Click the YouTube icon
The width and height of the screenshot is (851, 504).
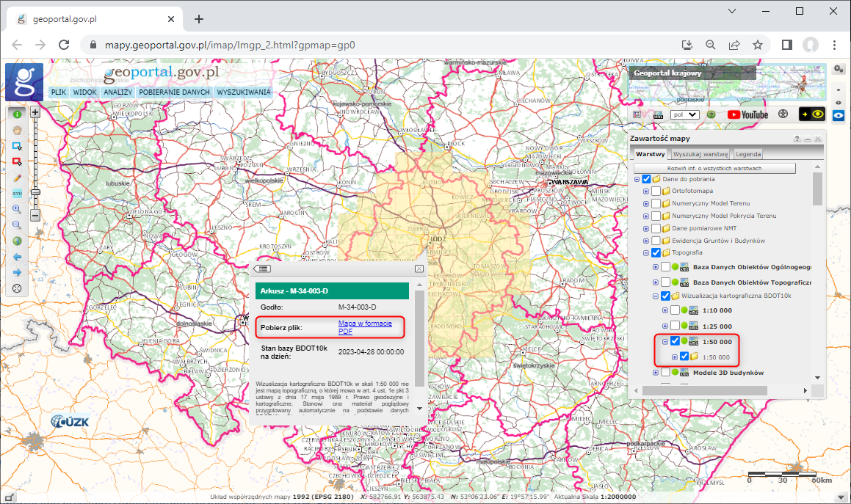tap(734, 115)
